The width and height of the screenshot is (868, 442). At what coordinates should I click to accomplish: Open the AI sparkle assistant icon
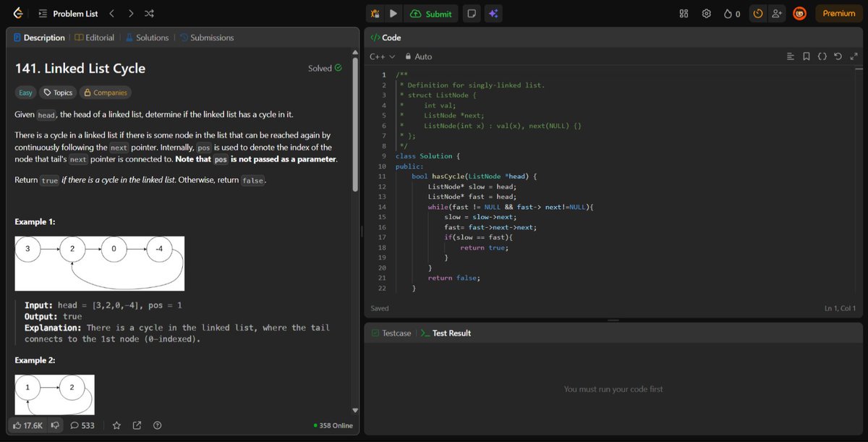click(493, 13)
